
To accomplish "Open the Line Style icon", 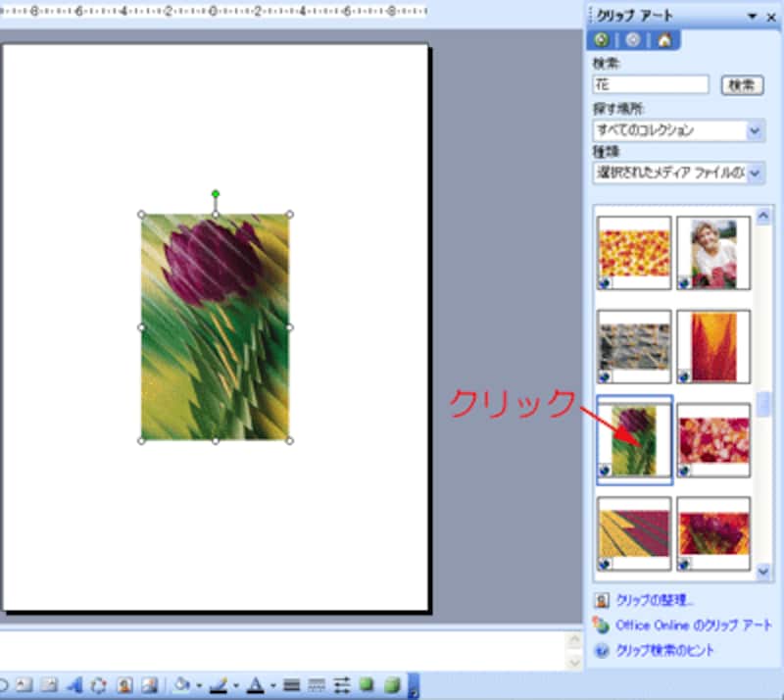I will click(291, 685).
